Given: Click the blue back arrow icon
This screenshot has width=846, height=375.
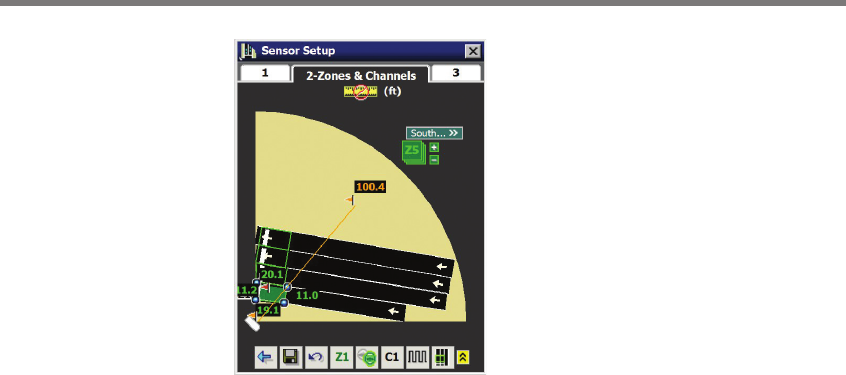Looking at the screenshot, I should pyautogui.click(x=265, y=357).
